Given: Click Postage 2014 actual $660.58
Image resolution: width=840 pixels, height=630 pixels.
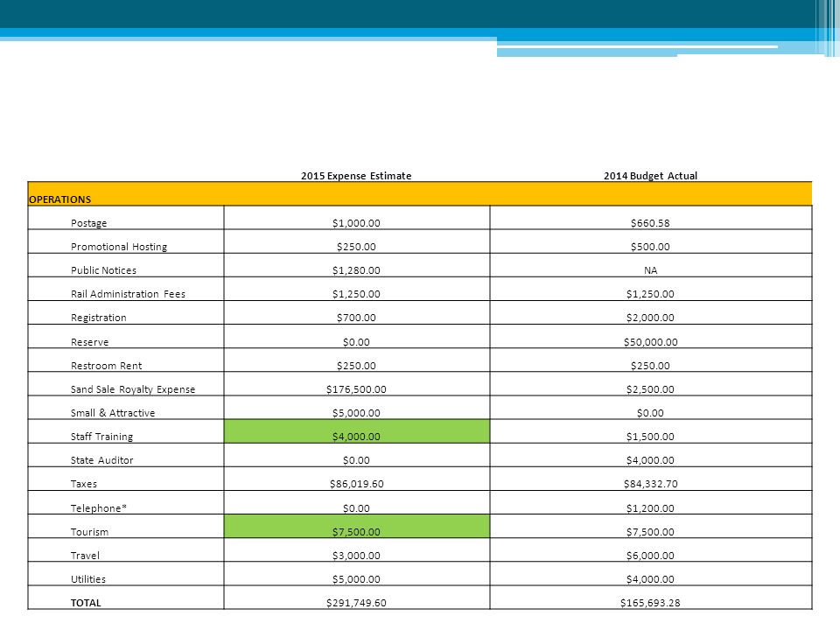Looking at the screenshot, I should (x=650, y=223).
